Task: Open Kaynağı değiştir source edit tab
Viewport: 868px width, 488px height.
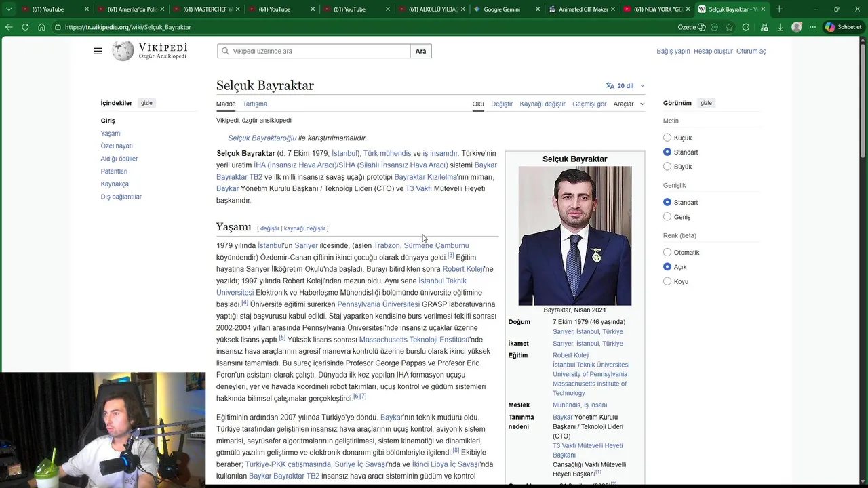Action: click(542, 104)
